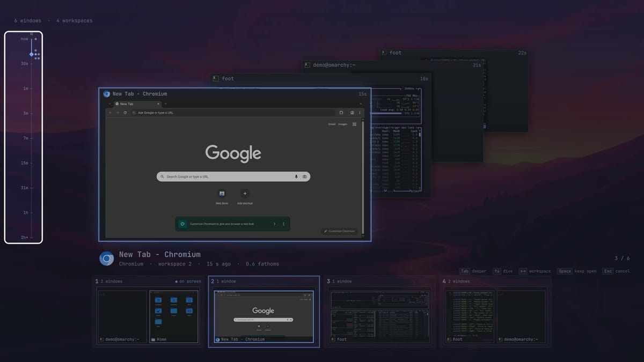This screenshot has height=362, width=644.
Task: Select the Home file manager thumbnail in workspace 1
Action: coord(174,316)
